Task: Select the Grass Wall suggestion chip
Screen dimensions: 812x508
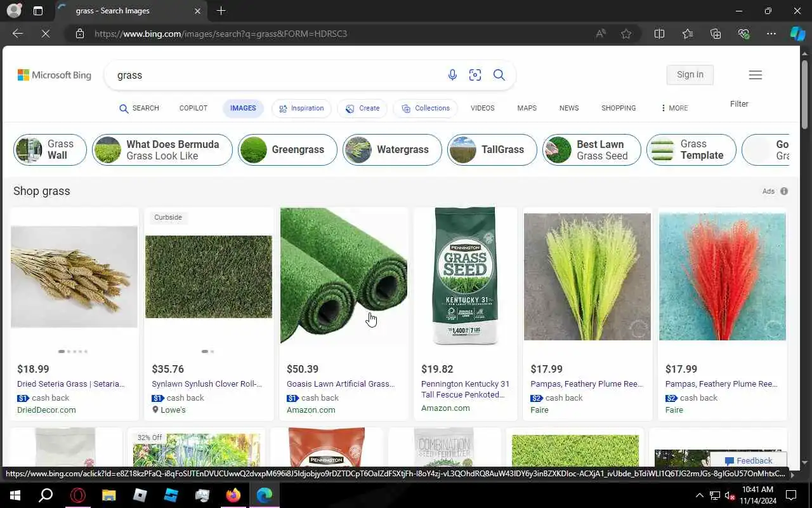Action: [x=50, y=150]
